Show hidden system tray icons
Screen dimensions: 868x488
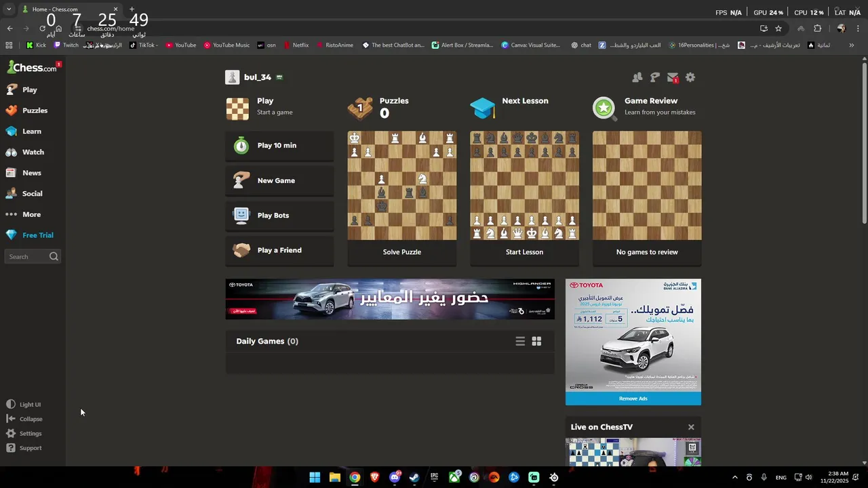(x=734, y=477)
